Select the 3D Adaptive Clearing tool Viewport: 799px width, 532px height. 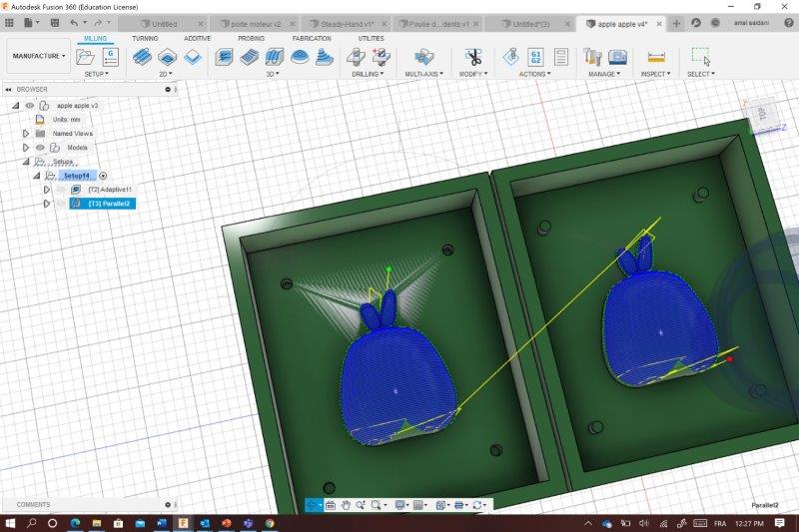(x=224, y=57)
